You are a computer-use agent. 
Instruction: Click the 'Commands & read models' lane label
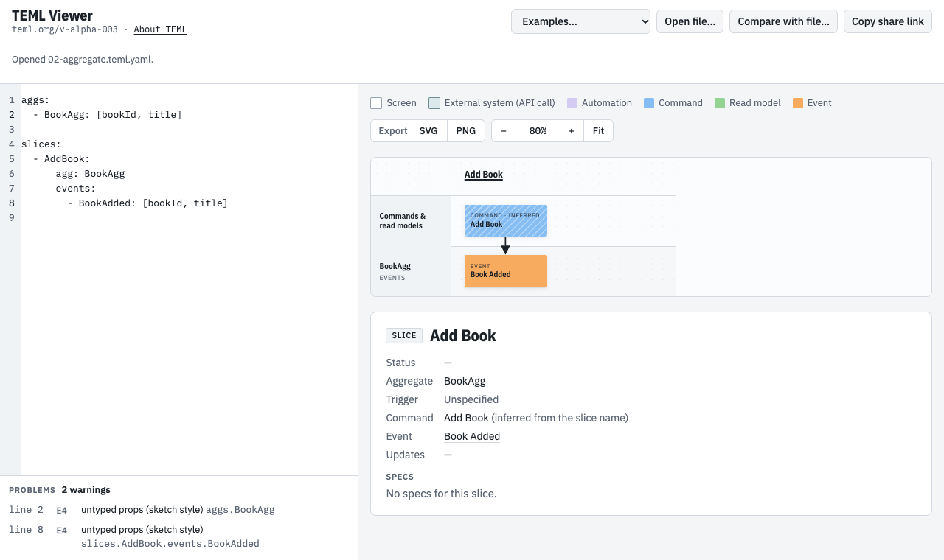[x=403, y=221]
